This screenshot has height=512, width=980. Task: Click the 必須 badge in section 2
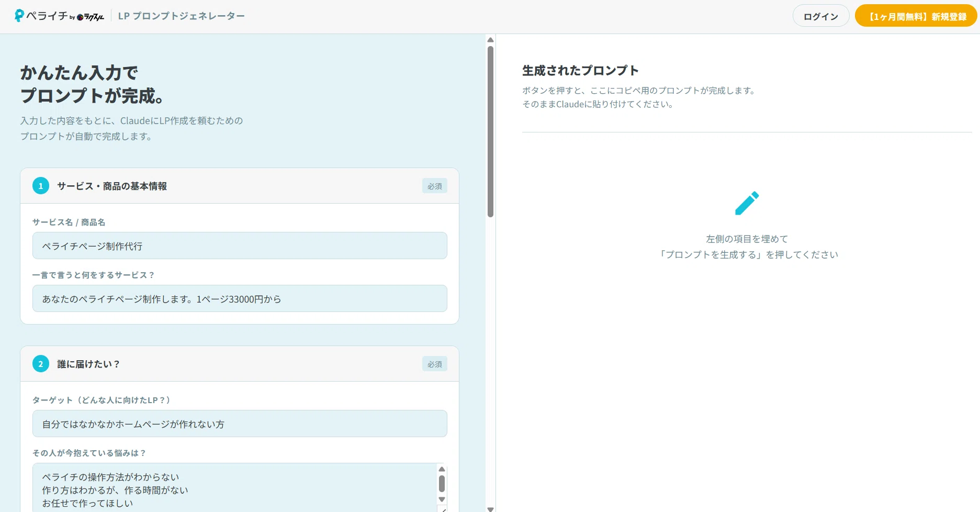[435, 364]
